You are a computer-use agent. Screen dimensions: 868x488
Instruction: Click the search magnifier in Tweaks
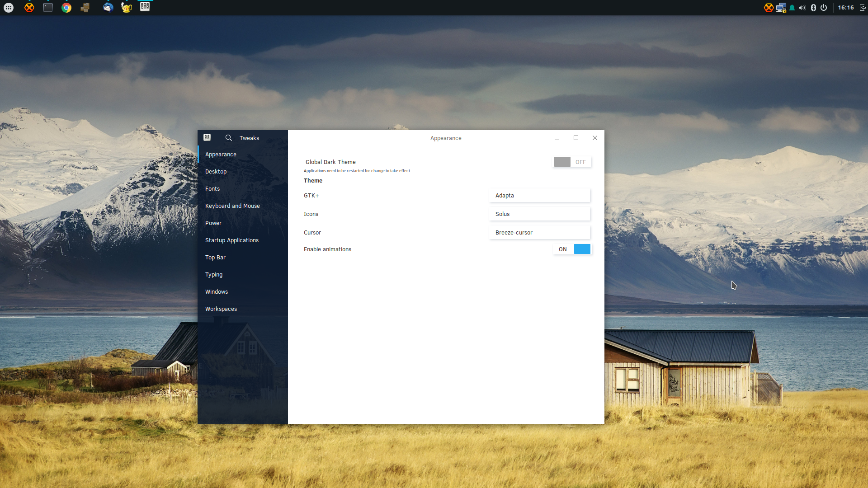tap(229, 138)
